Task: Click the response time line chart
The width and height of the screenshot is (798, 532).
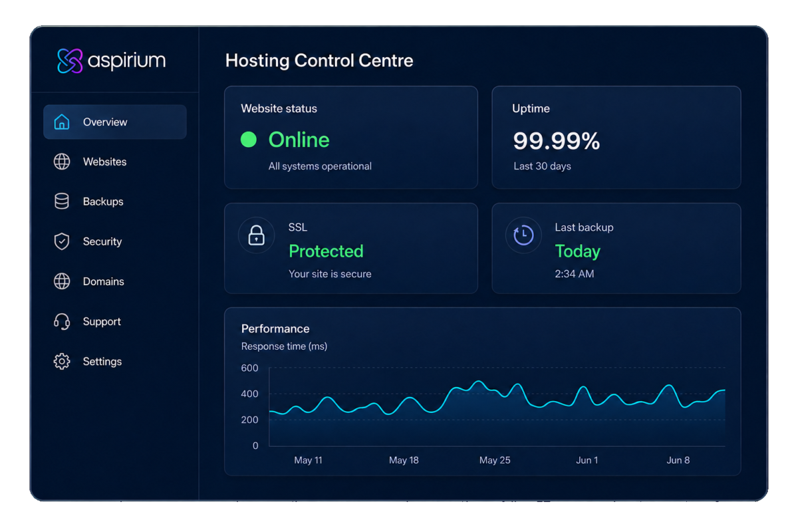Action: pyautogui.click(x=497, y=406)
